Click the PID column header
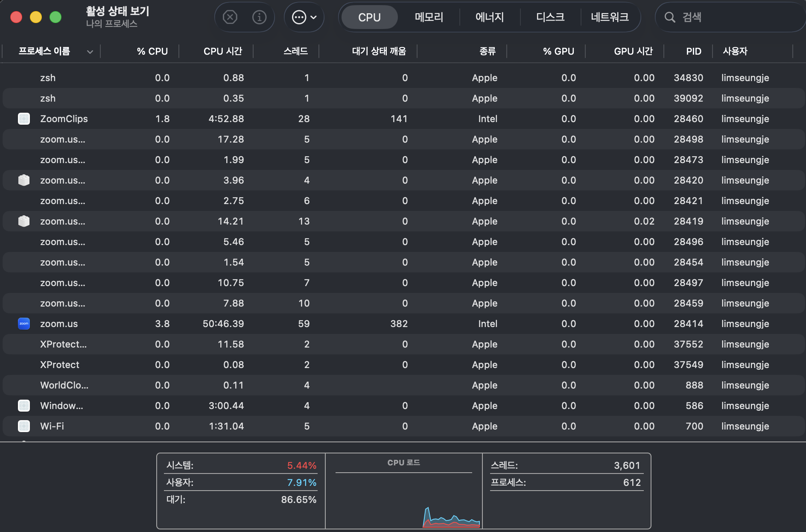The width and height of the screenshot is (806, 532). click(x=693, y=51)
